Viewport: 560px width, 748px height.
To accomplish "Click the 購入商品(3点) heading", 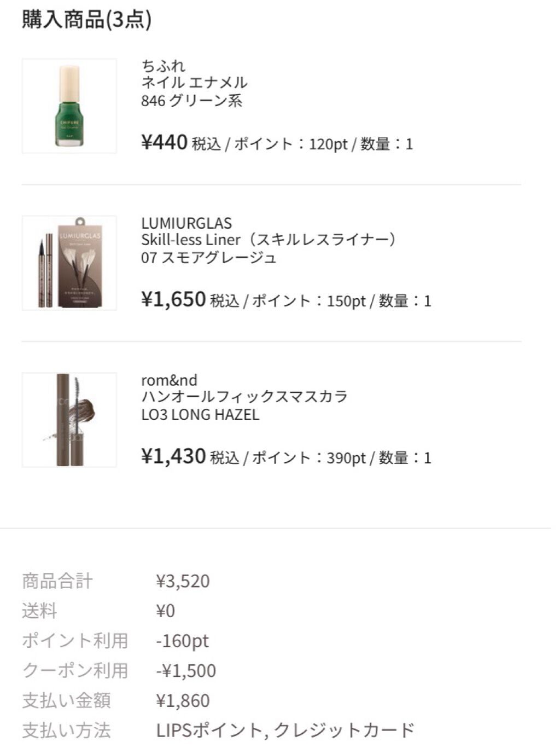I will pyautogui.click(x=86, y=19).
